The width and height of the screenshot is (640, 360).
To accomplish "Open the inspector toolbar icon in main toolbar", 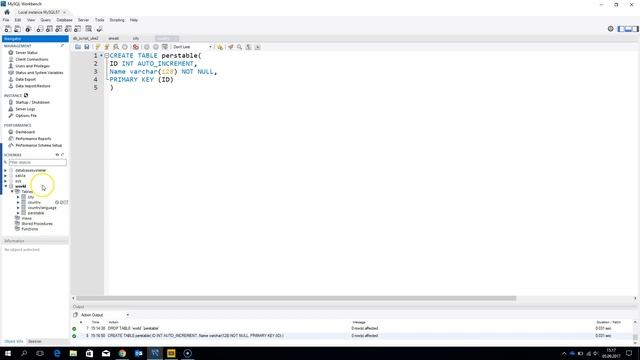I will 28,29.
